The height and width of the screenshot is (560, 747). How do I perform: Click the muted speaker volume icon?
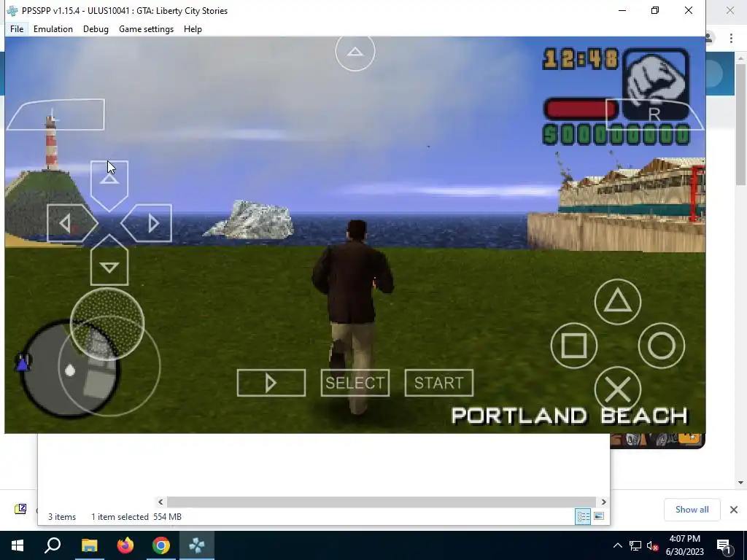[x=653, y=545]
